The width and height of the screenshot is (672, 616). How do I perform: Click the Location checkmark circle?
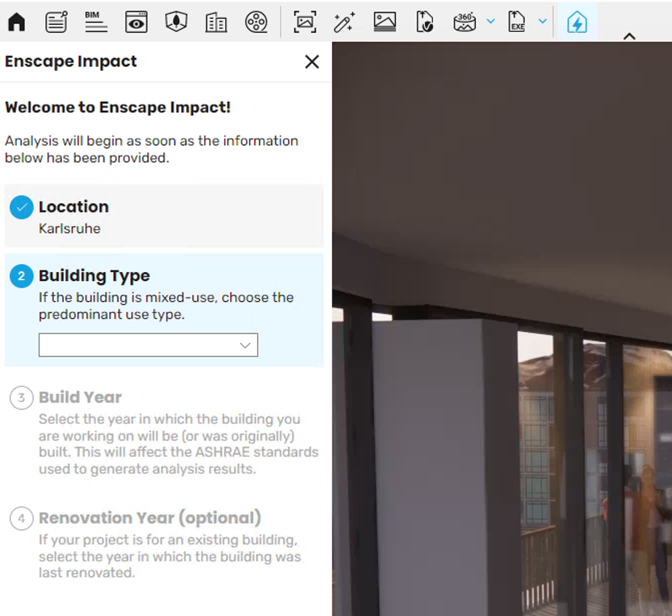click(22, 207)
